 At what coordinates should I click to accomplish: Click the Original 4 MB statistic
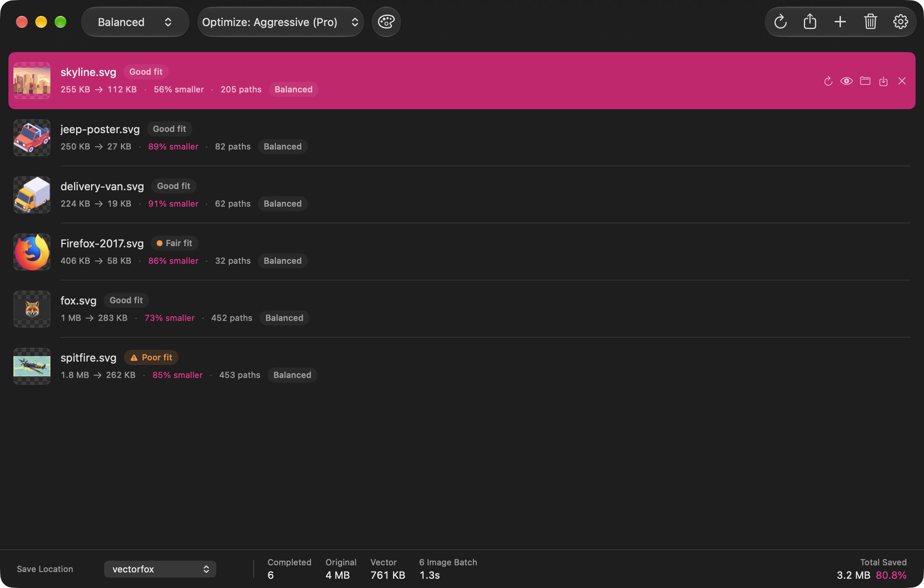pos(341,569)
